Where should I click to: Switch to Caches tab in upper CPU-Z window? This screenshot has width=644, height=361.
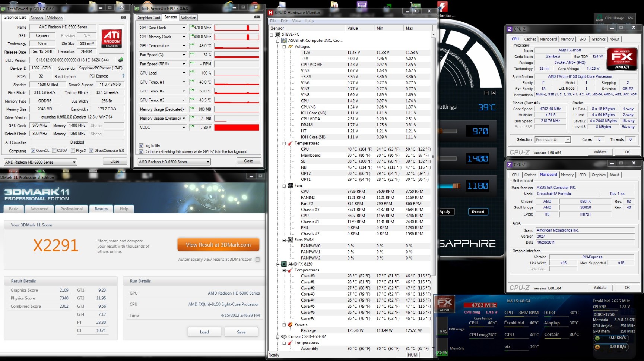(530, 39)
